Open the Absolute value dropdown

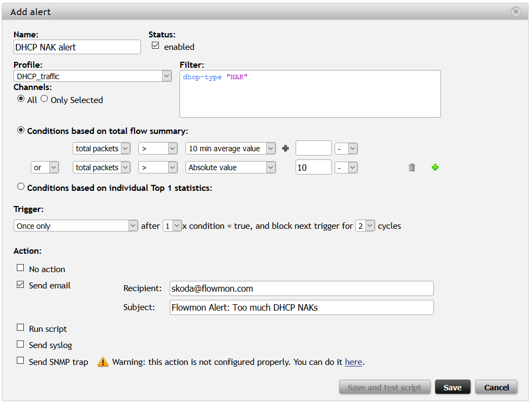click(230, 168)
